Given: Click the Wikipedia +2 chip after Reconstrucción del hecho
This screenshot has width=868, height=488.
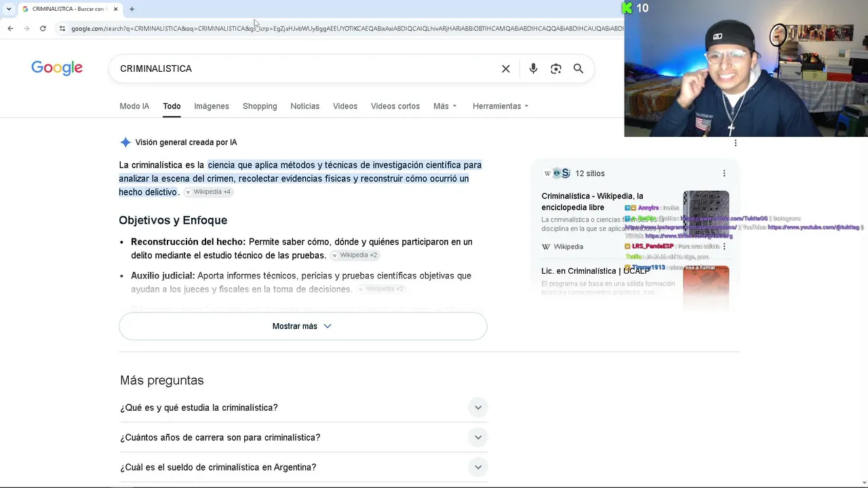Looking at the screenshot, I should click(x=355, y=255).
